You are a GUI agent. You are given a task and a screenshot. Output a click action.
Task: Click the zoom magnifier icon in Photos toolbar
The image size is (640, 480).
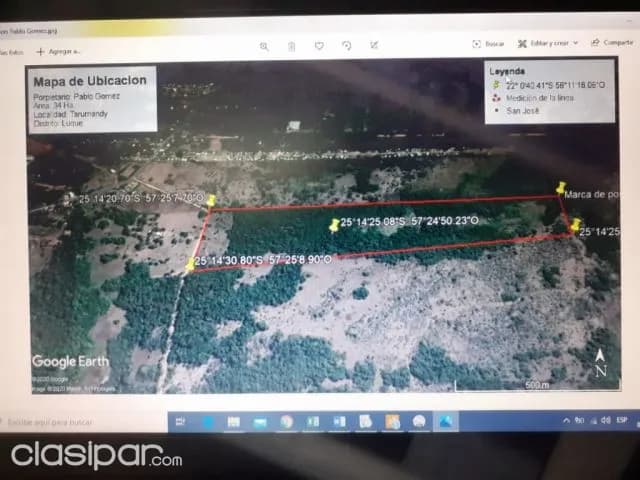[x=264, y=47]
